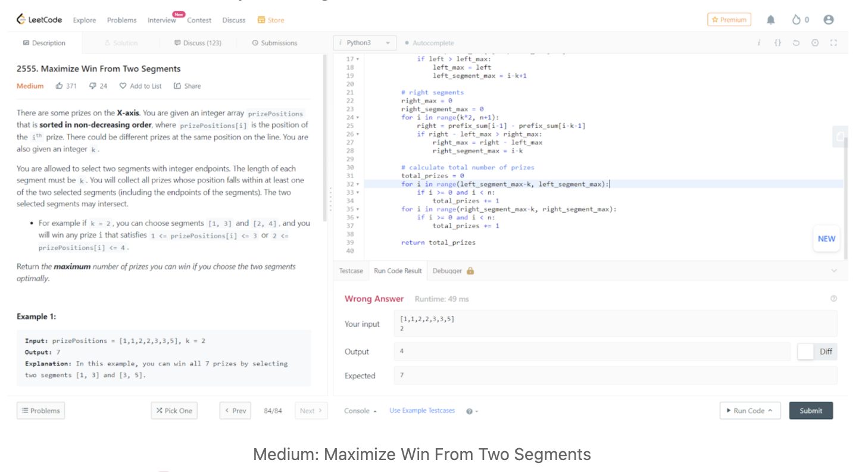The width and height of the screenshot is (868, 472).
Task: Reset code with the revert arrow icon
Action: point(796,43)
